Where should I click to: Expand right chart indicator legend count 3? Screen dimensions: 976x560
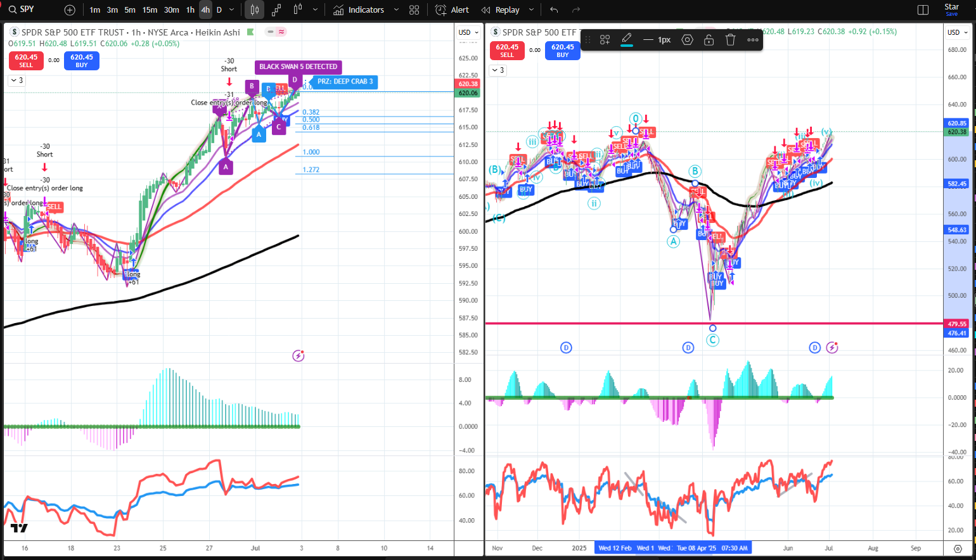click(x=498, y=70)
